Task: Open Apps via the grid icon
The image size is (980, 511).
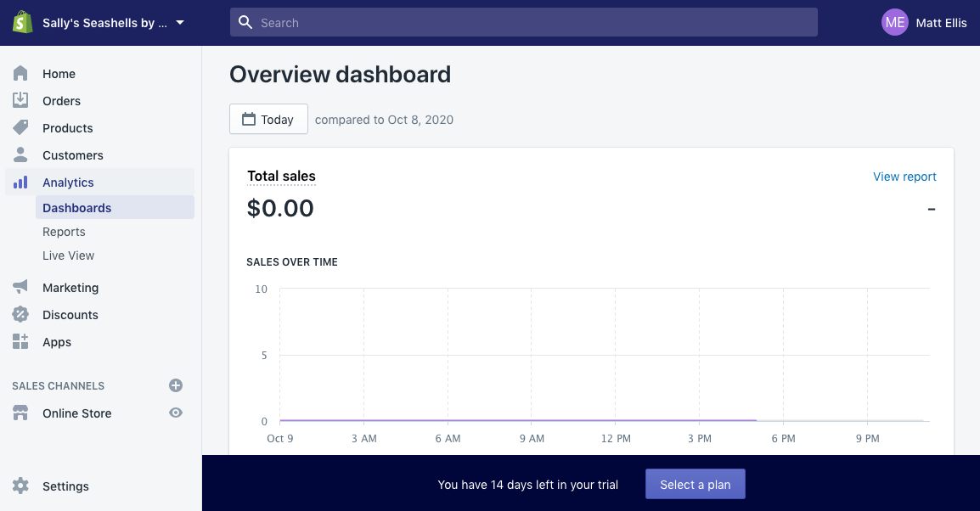Action: tap(20, 341)
